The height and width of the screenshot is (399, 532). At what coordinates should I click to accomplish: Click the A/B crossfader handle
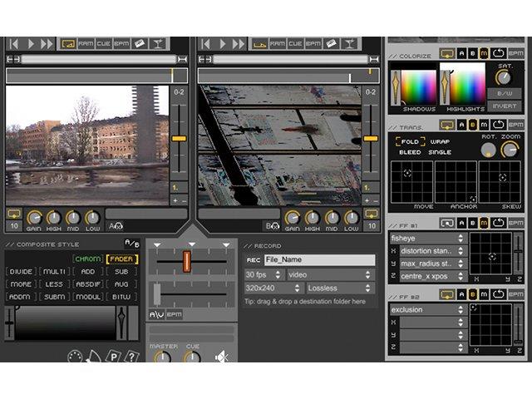(x=186, y=262)
